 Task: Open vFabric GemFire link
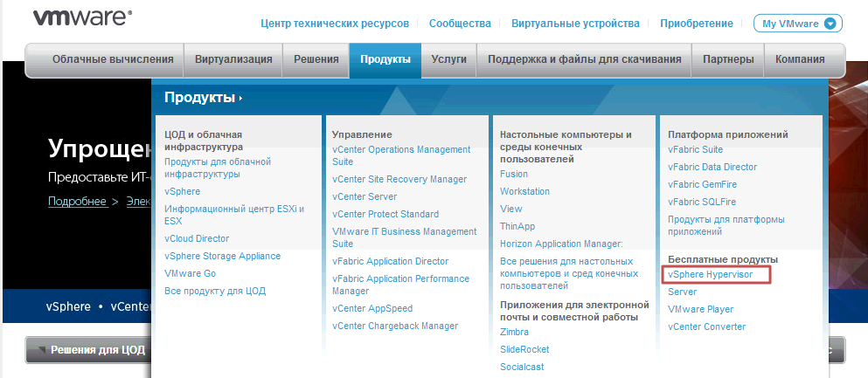(703, 184)
